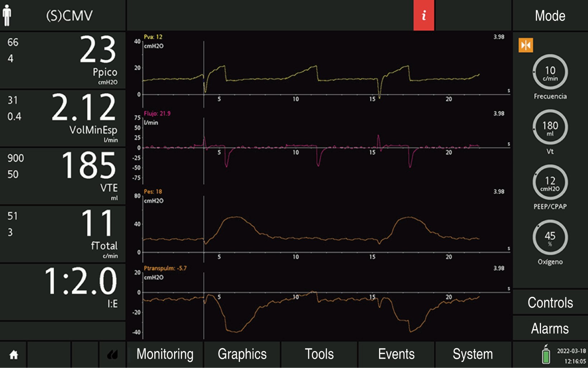Click the lungs icon in bottom bar
588x368 pixels.
(112, 355)
